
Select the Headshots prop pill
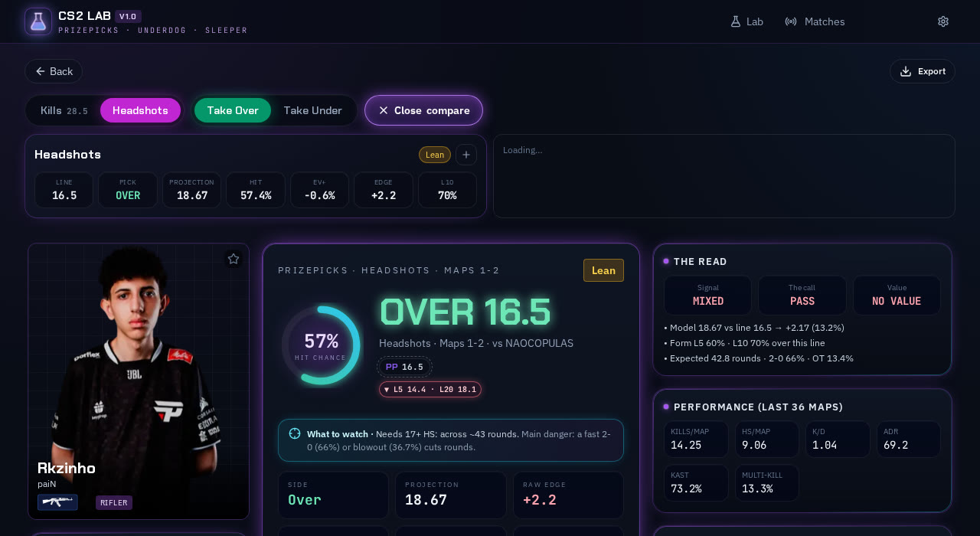(140, 110)
